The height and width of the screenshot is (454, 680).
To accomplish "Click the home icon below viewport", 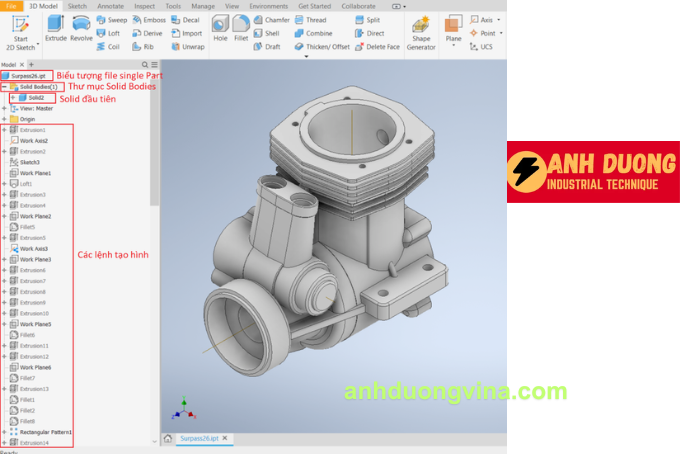I will (167, 438).
